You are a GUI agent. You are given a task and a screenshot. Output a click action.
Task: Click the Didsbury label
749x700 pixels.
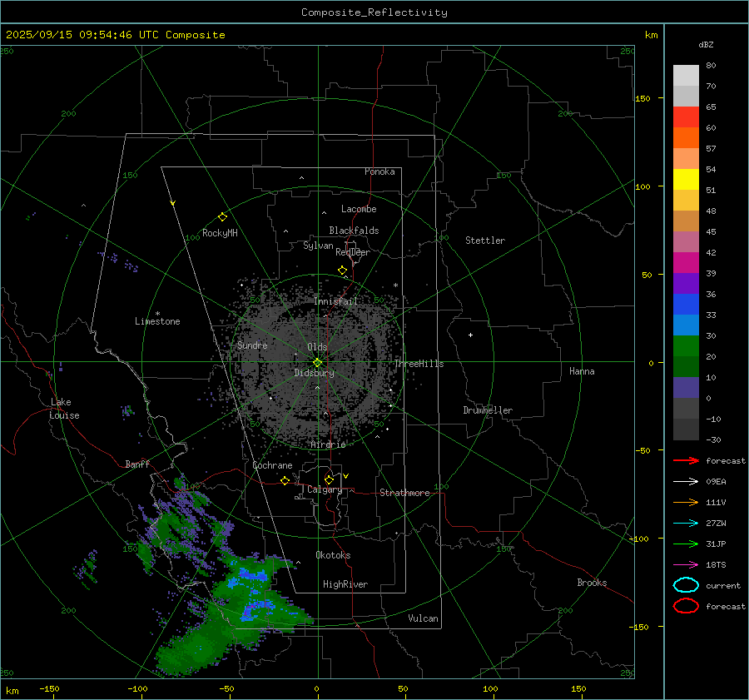315,373
